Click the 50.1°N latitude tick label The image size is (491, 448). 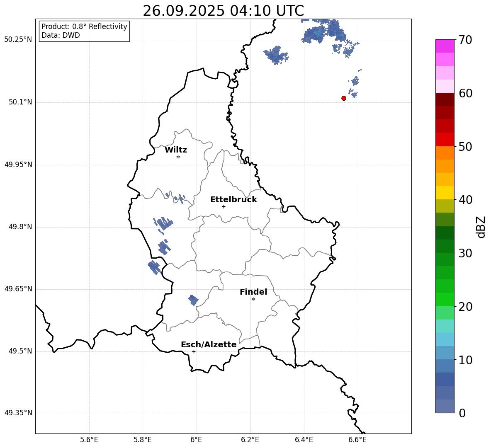pos(20,102)
